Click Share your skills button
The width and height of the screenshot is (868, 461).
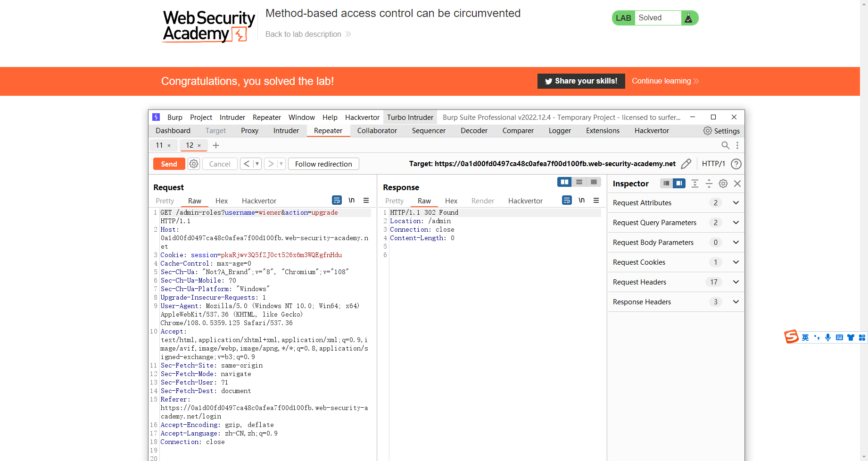pyautogui.click(x=581, y=81)
